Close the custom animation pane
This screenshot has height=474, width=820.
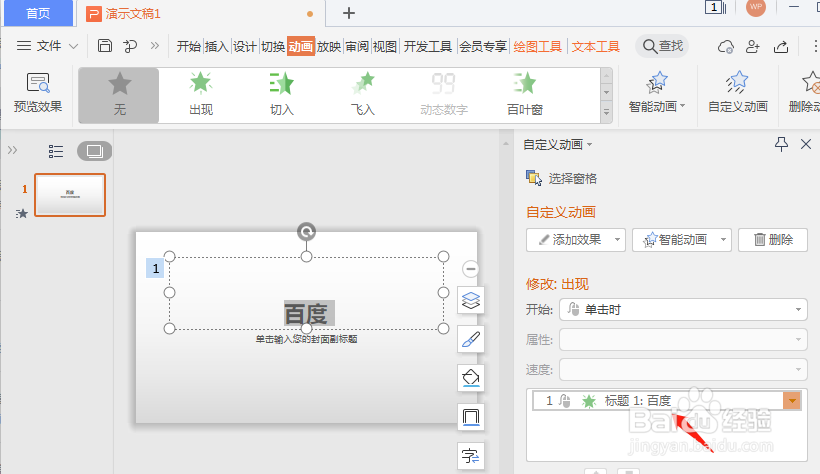coord(806,144)
